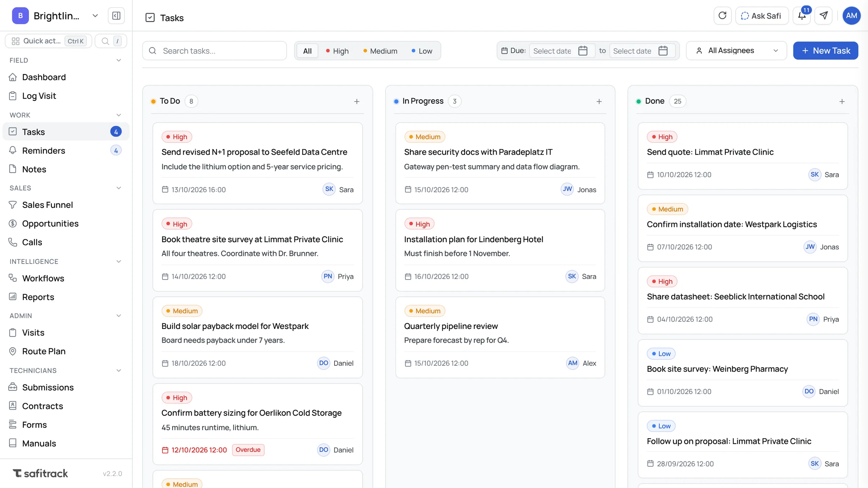Collapse the FIELD sidebar section
Image resolution: width=868 pixels, height=488 pixels.
click(118, 60)
